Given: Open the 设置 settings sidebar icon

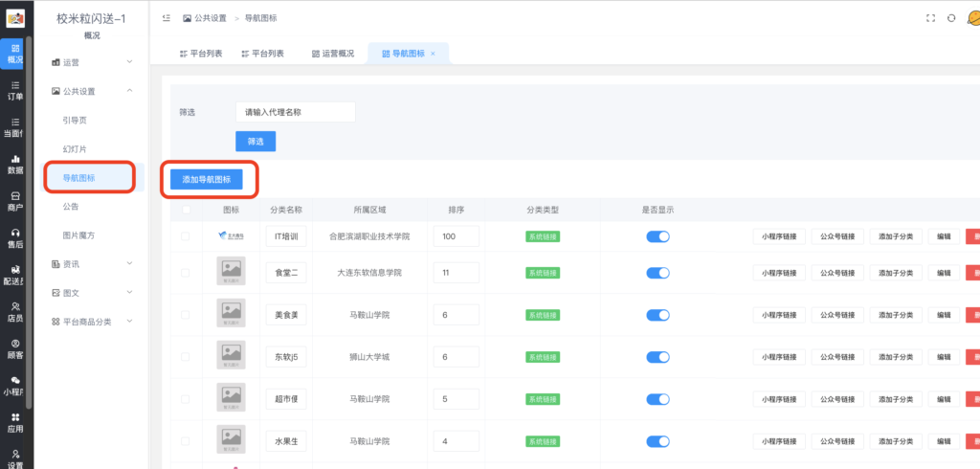Looking at the screenshot, I should 15,459.
